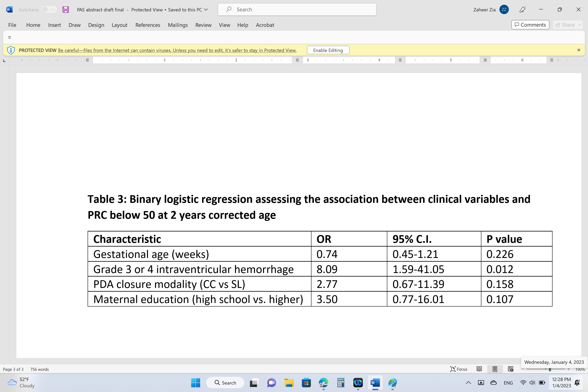This screenshot has height=392, width=588.
Task: Click the clock showing 12:28 PM
Action: 561,383
